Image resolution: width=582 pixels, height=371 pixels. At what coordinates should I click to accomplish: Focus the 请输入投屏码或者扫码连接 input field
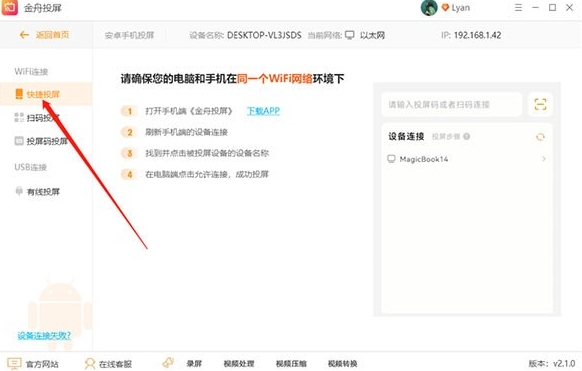(452, 104)
